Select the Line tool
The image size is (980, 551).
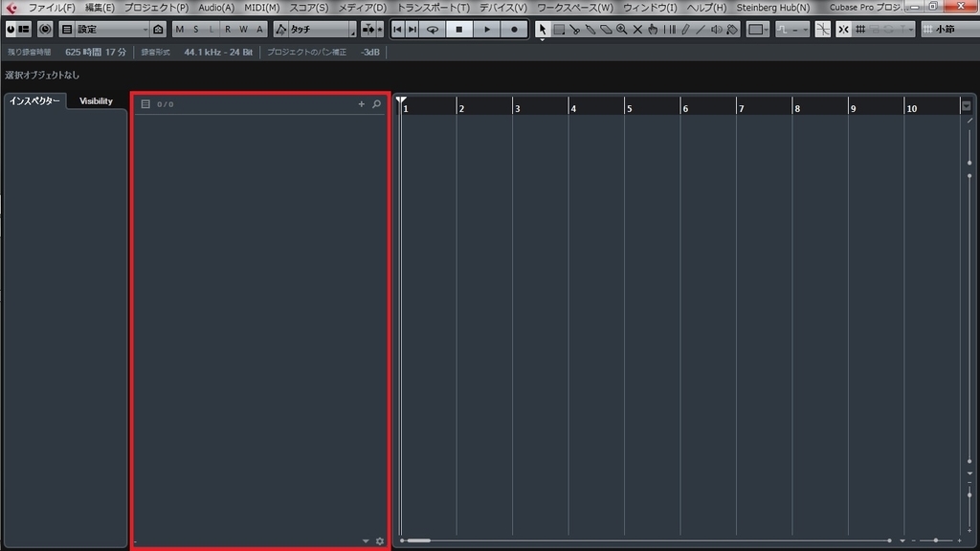click(x=701, y=30)
